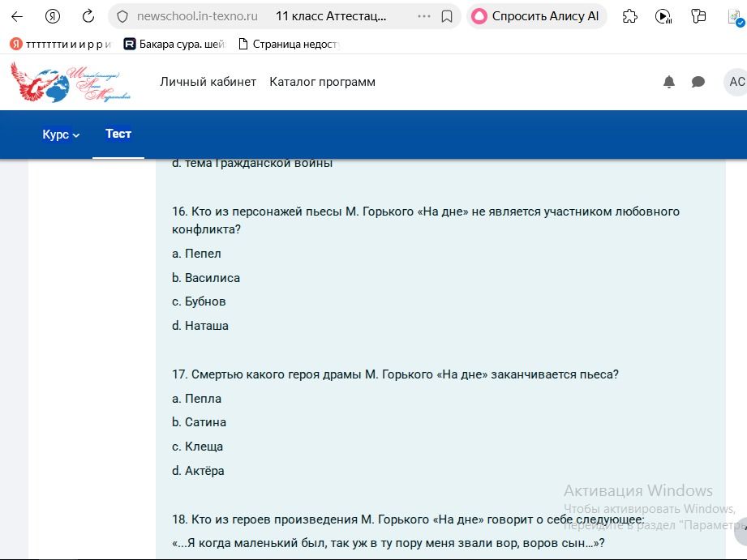This screenshot has height=560, width=747.
Task: Open the Бакара сура bookmark
Action: tap(174, 45)
